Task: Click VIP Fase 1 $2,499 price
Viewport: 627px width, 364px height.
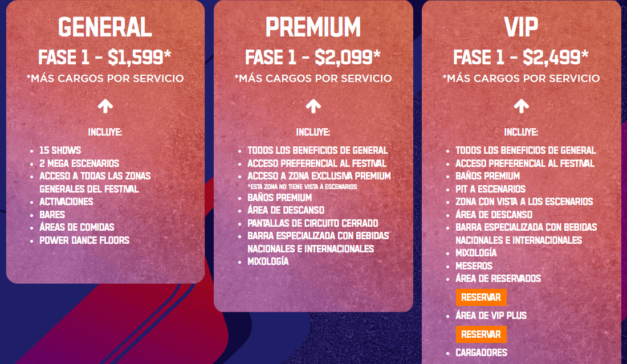Action: (x=520, y=57)
